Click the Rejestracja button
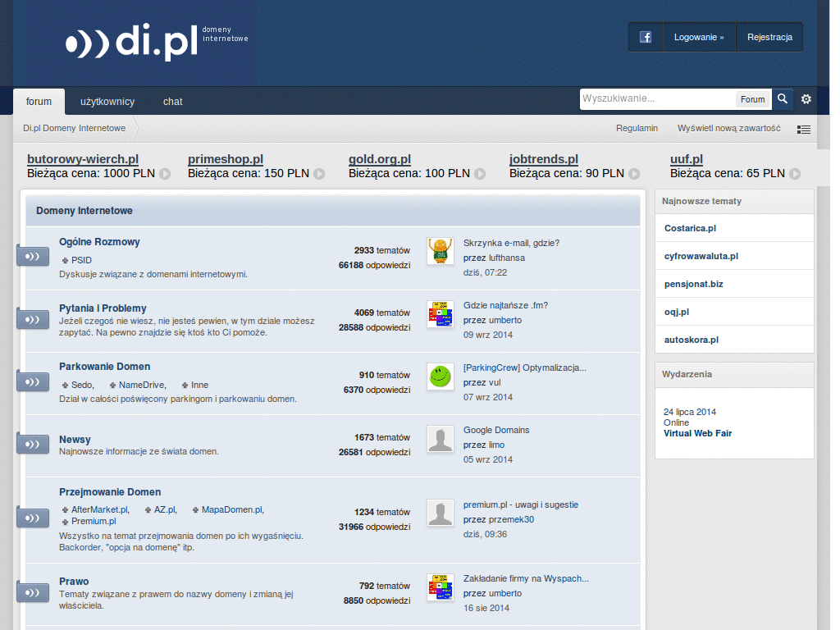Viewport: 840px width, 630px height. [769, 36]
